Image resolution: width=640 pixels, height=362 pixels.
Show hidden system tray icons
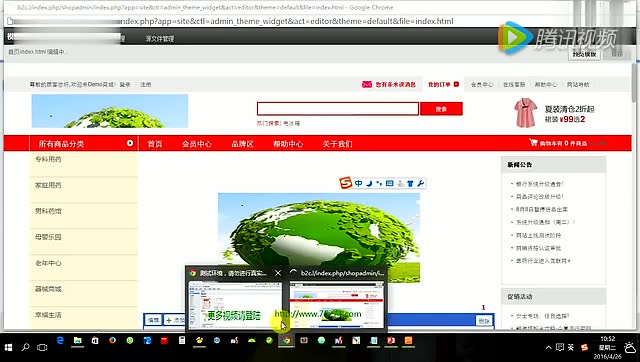(x=549, y=347)
